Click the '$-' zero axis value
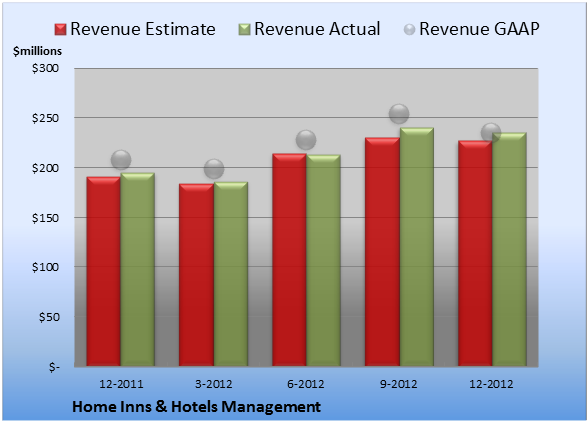Screen dimensions: 588x422 54,367
